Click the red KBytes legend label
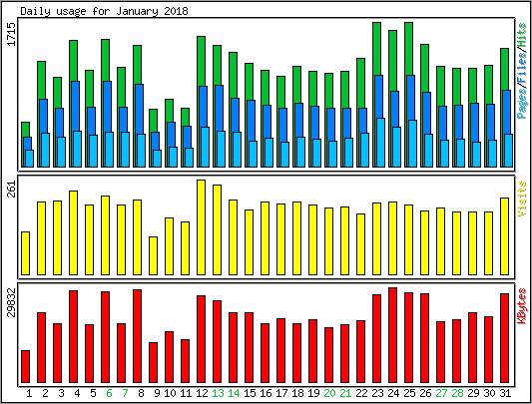 point(522,306)
